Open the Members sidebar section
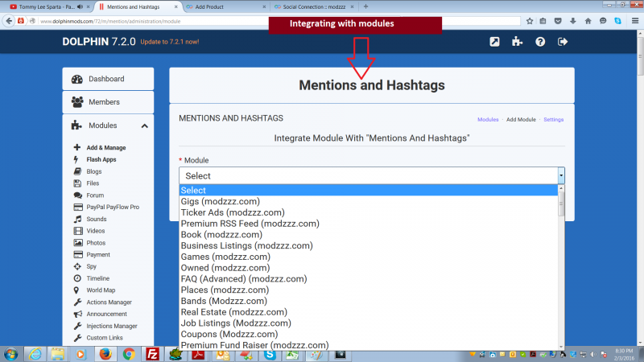644x362 pixels. (108, 102)
